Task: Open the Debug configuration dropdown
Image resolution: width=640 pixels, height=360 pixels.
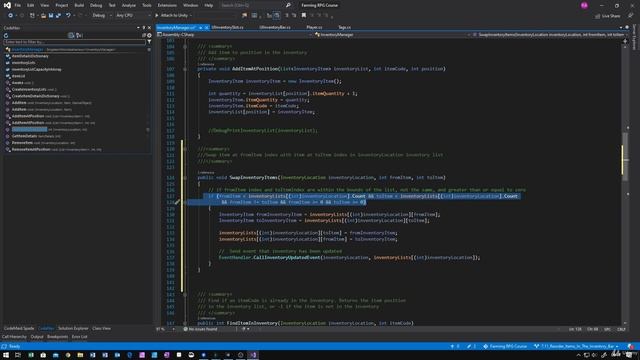Action: 102,16
